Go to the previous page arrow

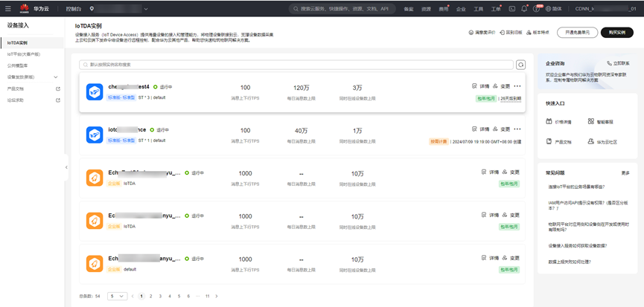(x=133, y=296)
